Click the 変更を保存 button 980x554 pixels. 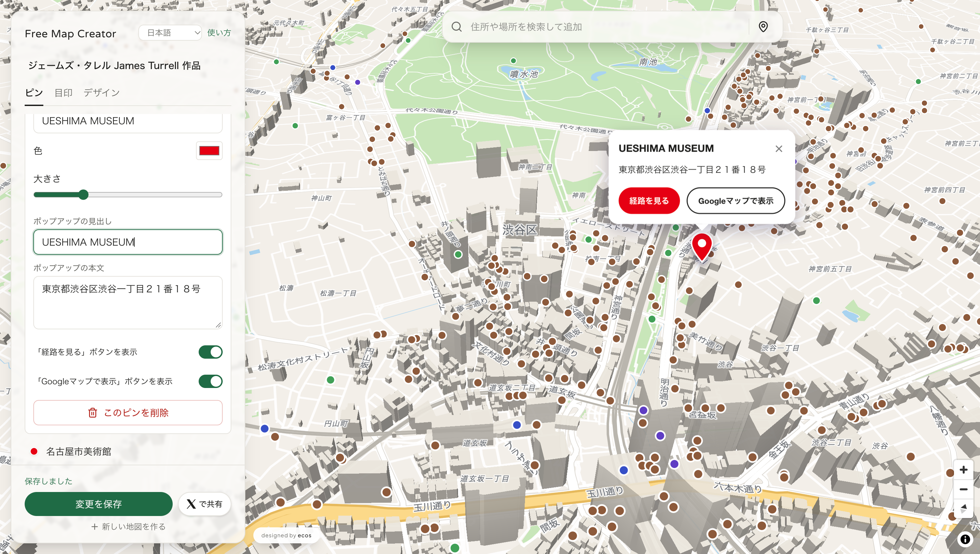99,504
